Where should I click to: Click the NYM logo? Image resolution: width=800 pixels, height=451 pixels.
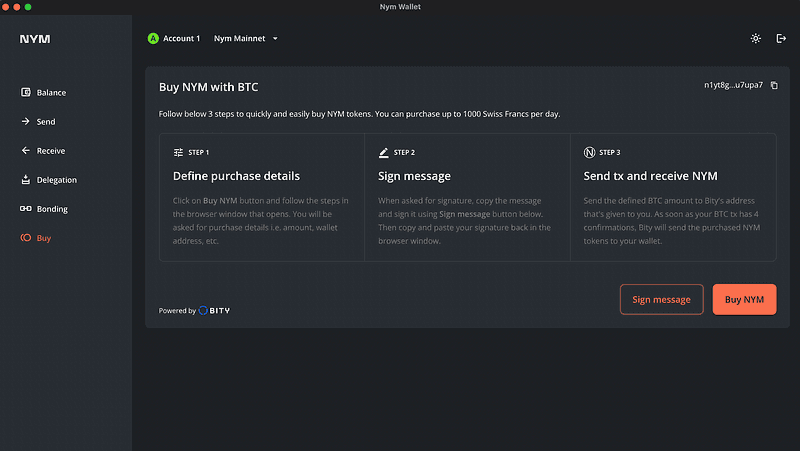click(35, 39)
